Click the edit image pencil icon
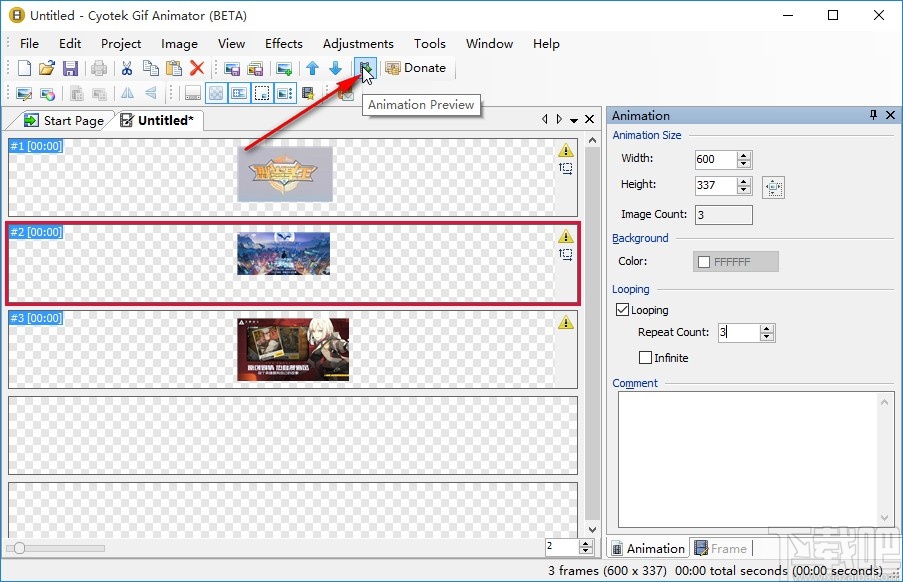Viewport: 903px width, 582px height. tap(24, 93)
